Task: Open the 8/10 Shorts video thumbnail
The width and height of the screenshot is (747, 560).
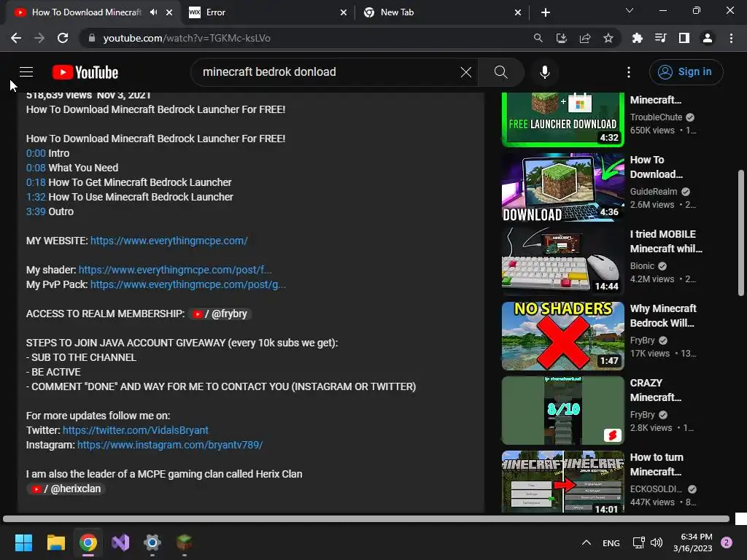Action: (x=562, y=411)
